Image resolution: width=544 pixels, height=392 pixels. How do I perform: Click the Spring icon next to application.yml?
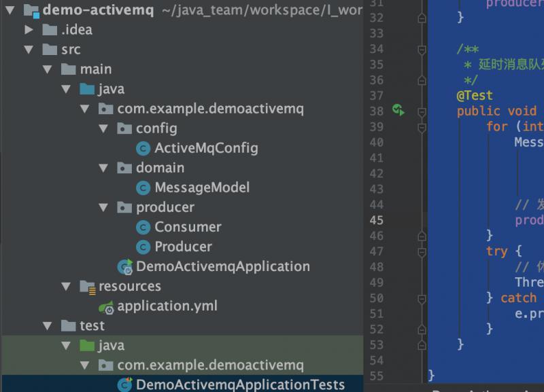(x=105, y=306)
